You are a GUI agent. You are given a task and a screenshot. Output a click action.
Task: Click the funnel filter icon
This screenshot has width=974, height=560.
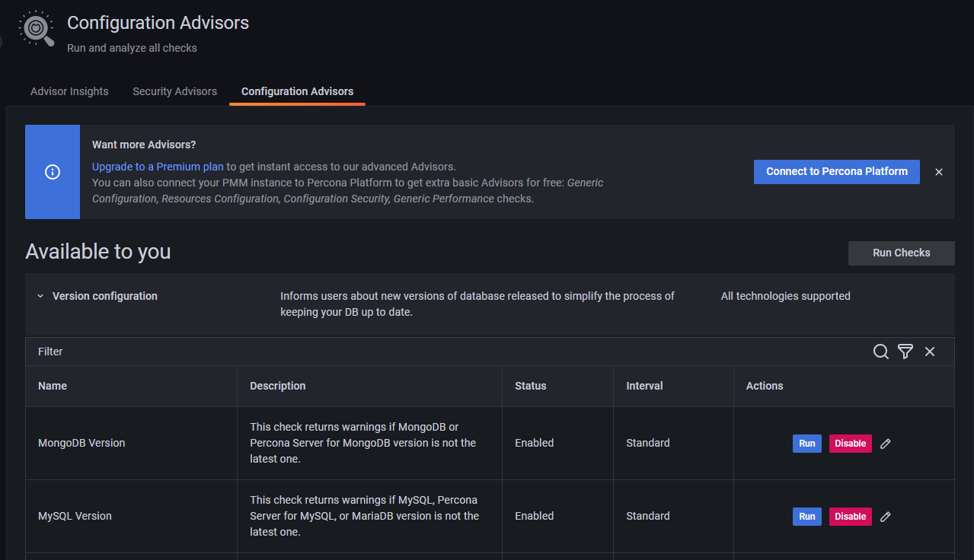pyautogui.click(x=905, y=352)
